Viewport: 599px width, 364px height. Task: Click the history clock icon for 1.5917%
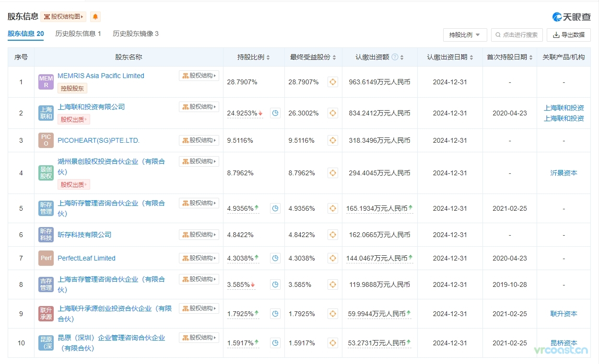[275, 343]
